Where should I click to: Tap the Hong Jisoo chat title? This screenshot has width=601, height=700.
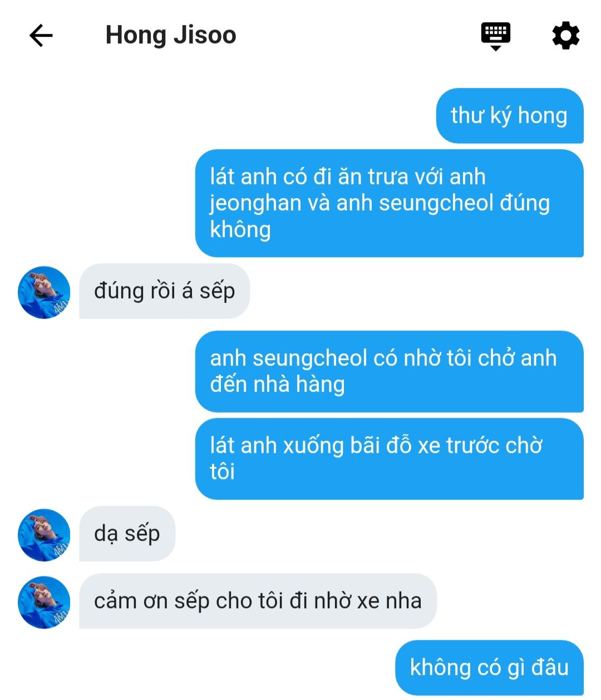click(x=171, y=35)
